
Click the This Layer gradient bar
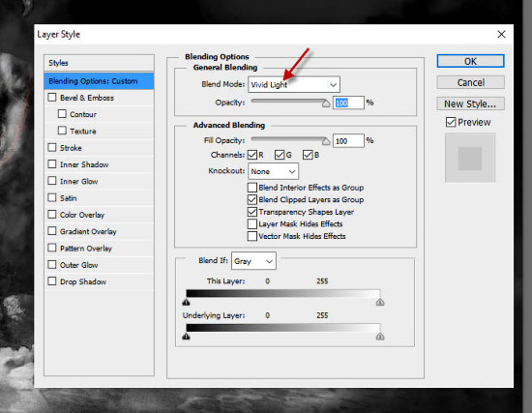(x=283, y=294)
